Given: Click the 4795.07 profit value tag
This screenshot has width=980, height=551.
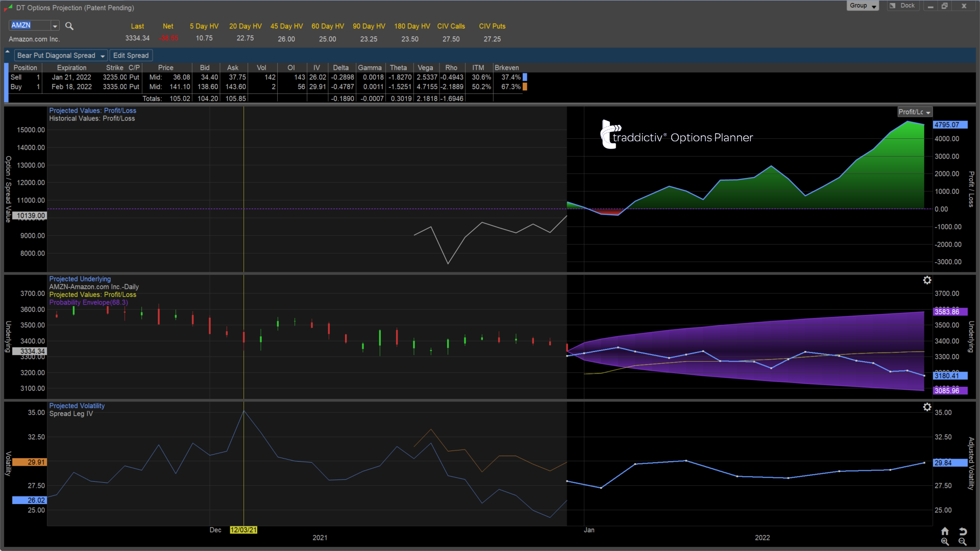Looking at the screenshot, I should coord(950,125).
